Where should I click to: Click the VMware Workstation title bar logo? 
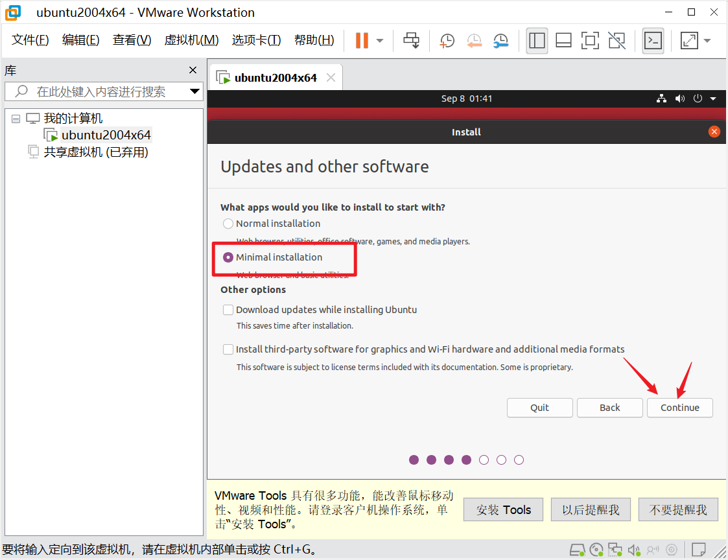13,12
